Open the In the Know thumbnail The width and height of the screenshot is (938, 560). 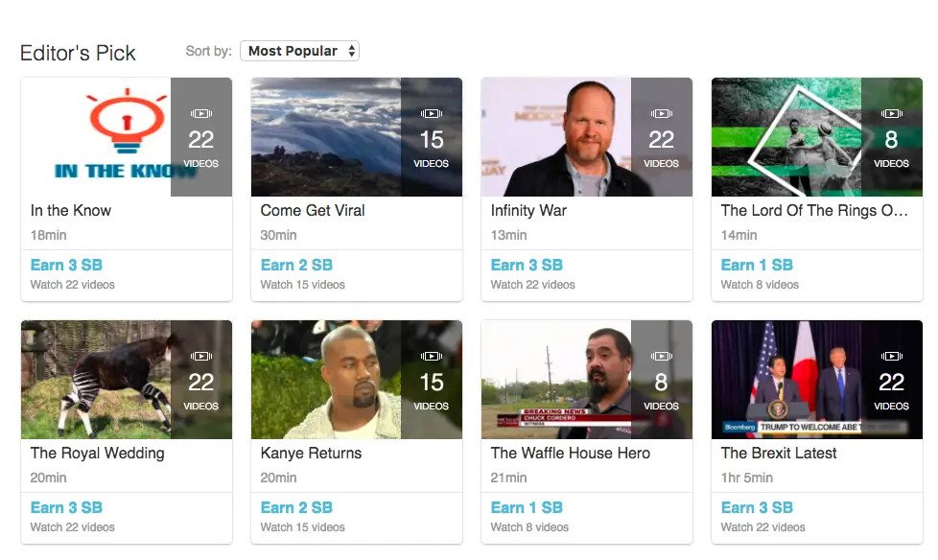coord(127,137)
